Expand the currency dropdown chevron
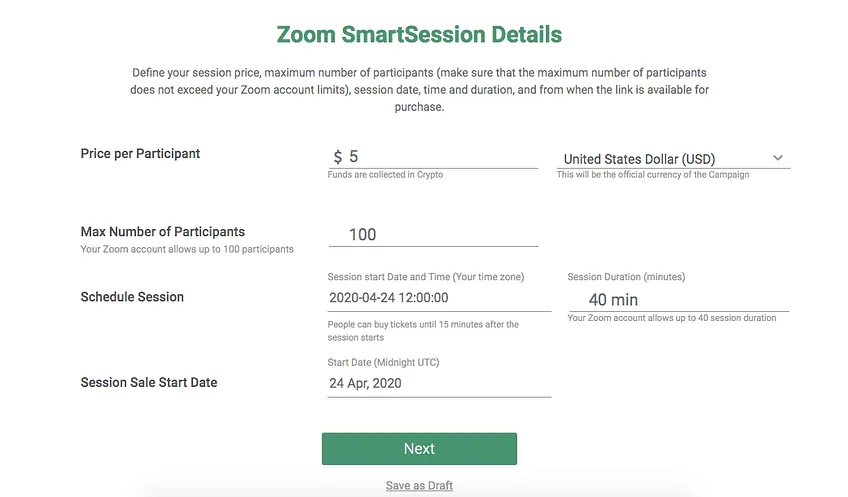Viewport: 848px width, 497px height. (x=778, y=158)
